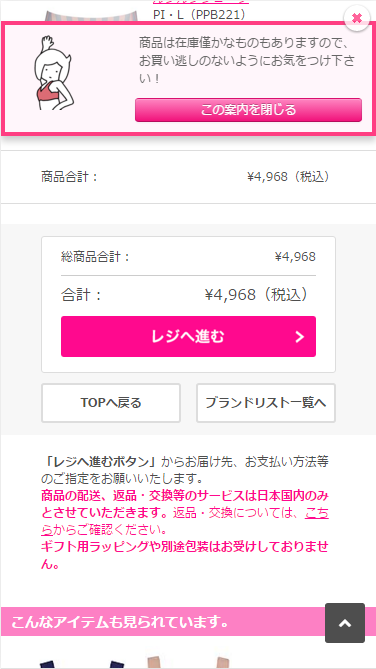Click the scroll-to-top arrow button
This screenshot has width=376, height=669.
tap(345, 623)
